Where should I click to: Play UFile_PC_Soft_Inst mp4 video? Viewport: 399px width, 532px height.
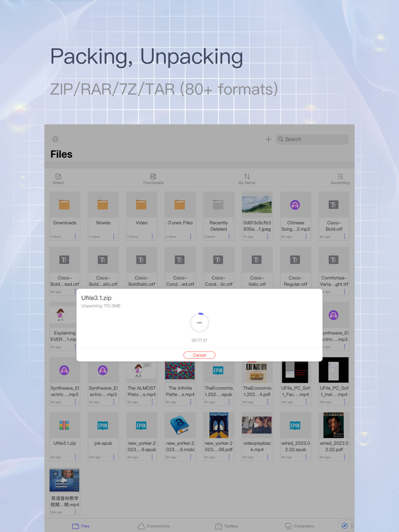(x=334, y=381)
